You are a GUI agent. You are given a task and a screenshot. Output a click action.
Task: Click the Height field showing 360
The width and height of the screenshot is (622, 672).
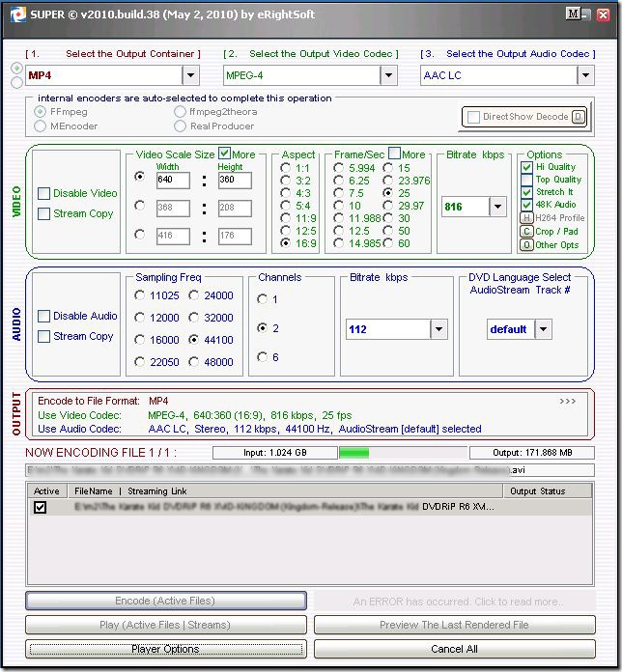pos(235,180)
